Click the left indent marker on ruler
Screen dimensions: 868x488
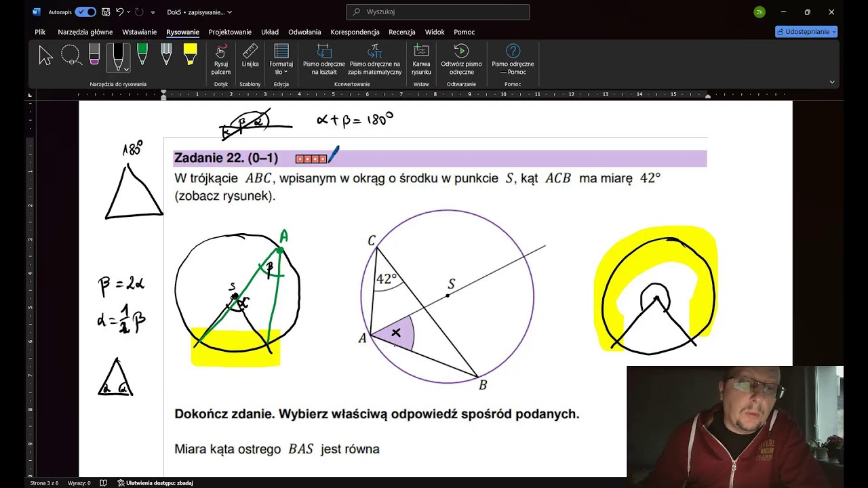pyautogui.click(x=163, y=96)
